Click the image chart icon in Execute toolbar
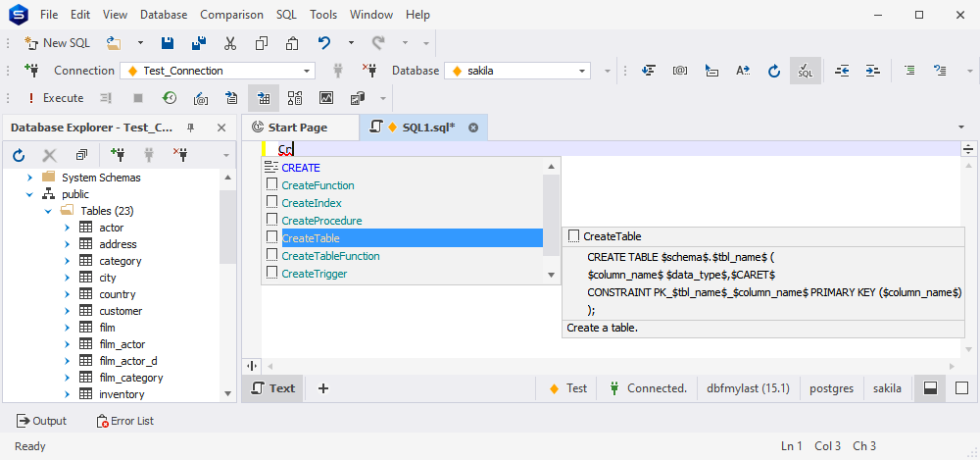Screen dimensions: 980x460 pos(326,98)
